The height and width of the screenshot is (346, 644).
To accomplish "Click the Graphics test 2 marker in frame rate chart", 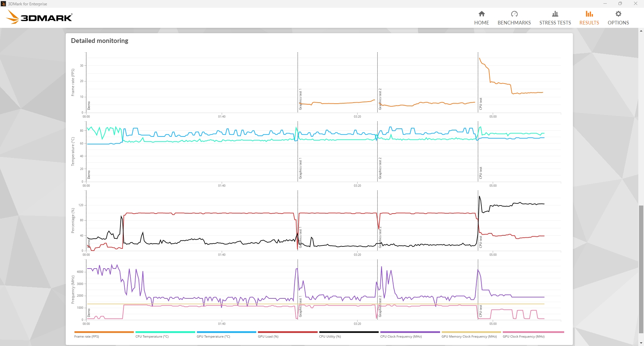I will coord(380,99).
